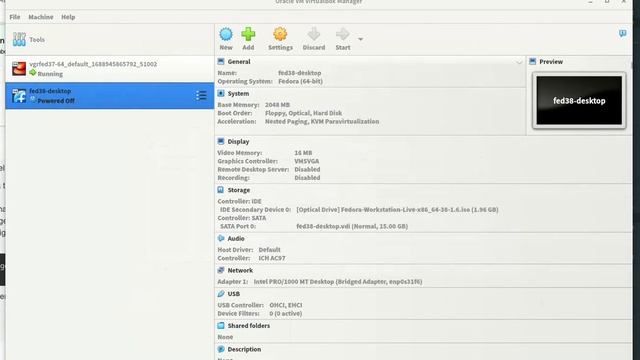Open the Machine menu
The image size is (640, 360).
pyautogui.click(x=41, y=17)
